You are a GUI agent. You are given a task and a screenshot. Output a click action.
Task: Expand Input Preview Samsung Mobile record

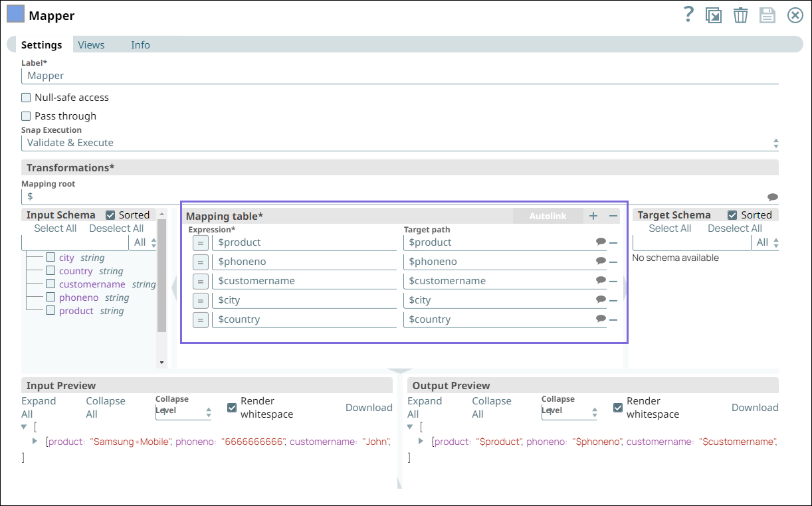[35, 441]
